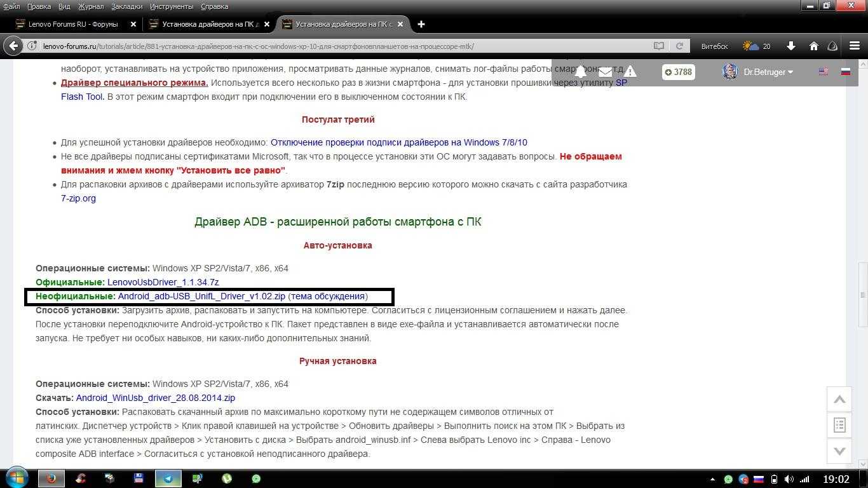
Task: Open a new browser tab with plus
Action: [x=421, y=24]
